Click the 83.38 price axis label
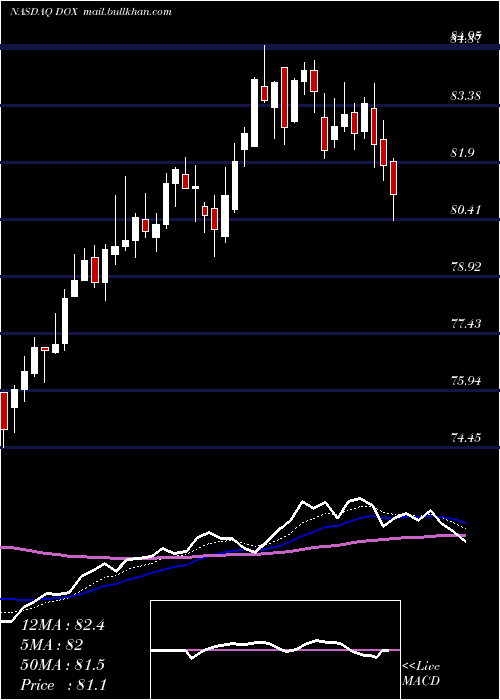Screen dimensions: 500x700 466,95
